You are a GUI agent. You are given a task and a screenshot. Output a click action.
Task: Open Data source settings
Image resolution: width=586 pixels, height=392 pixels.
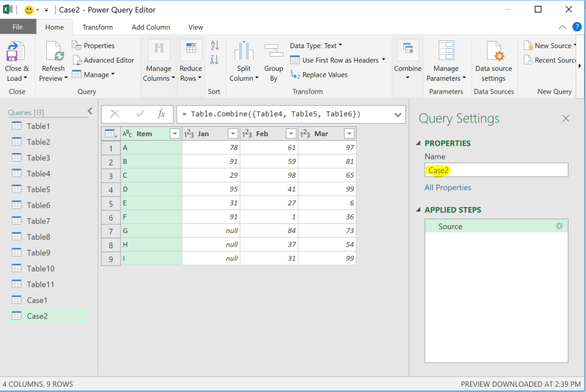[x=493, y=52]
